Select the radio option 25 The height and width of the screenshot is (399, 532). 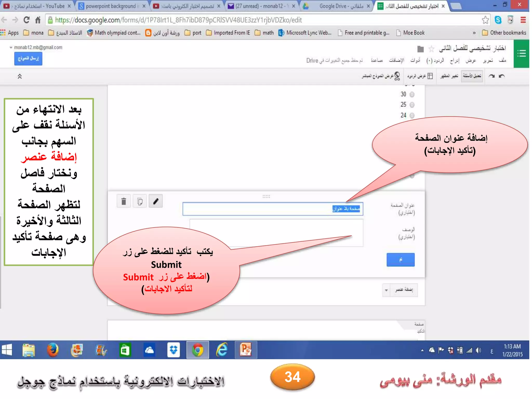pyautogui.click(x=412, y=105)
